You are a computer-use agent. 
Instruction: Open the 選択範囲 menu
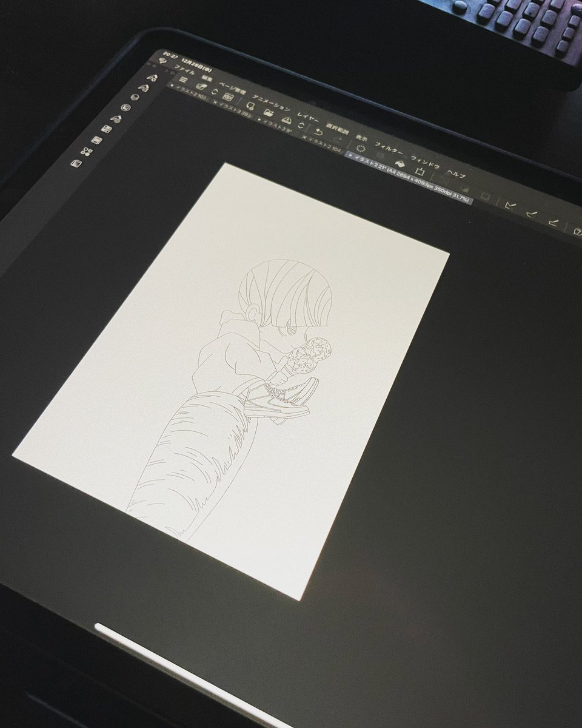[x=338, y=129]
